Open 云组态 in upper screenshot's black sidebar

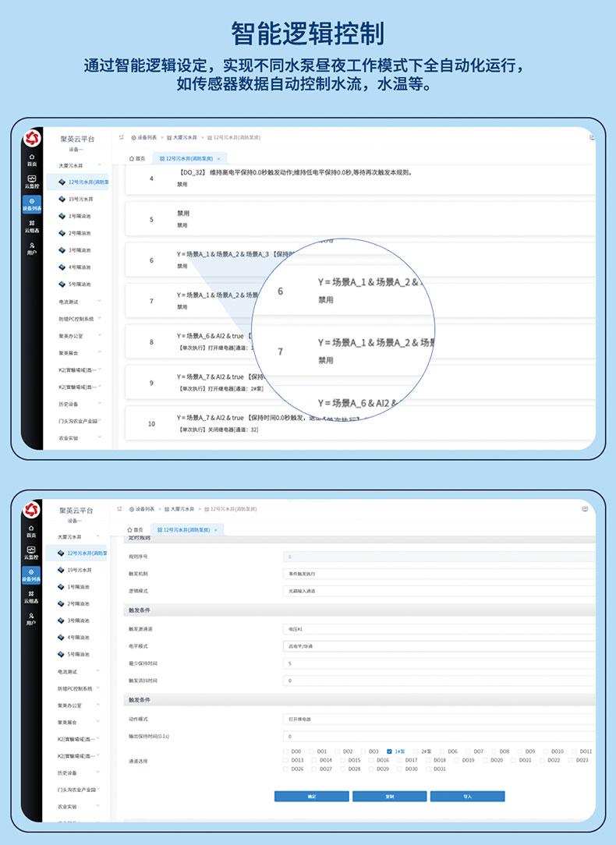[32, 226]
